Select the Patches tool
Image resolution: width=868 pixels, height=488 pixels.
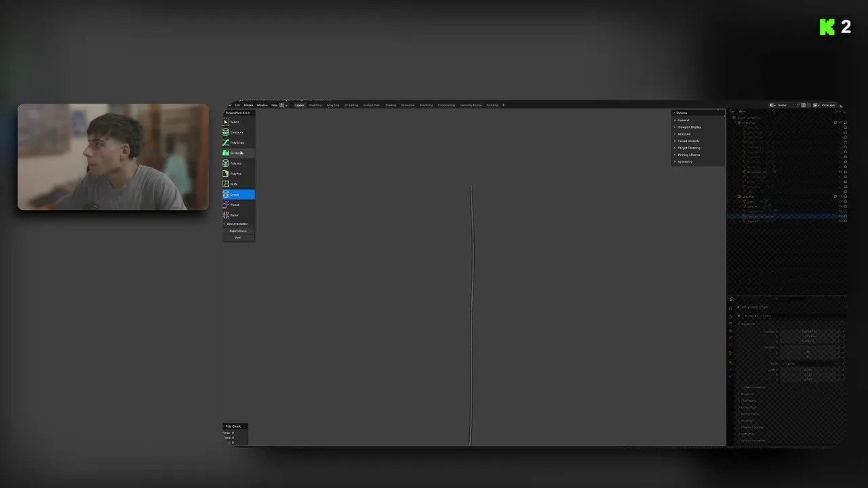click(238, 163)
